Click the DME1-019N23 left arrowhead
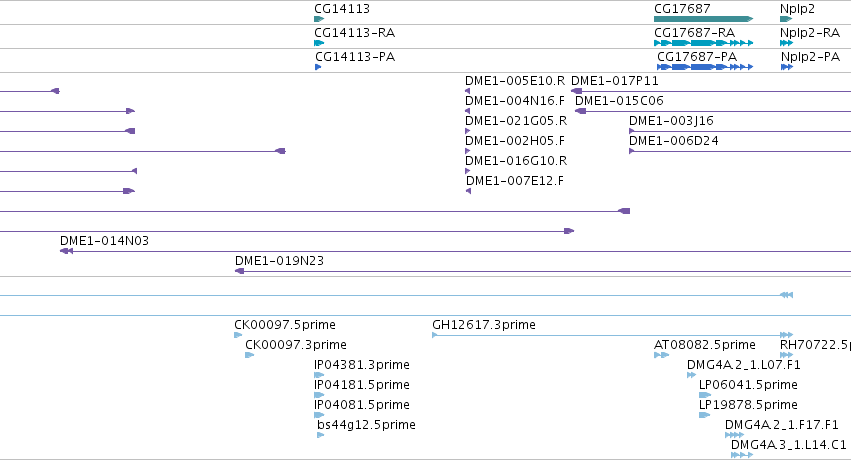Viewport: 851px width, 460px height. pos(239,271)
